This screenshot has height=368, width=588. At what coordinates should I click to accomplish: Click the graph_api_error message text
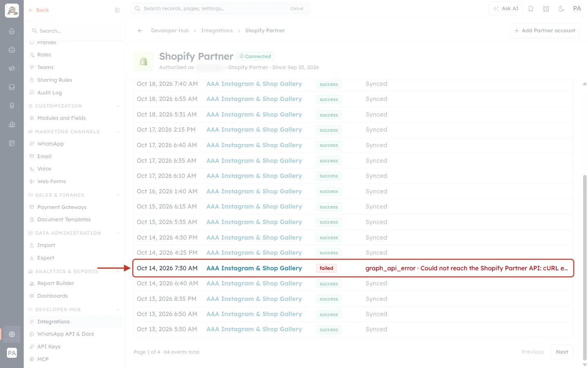click(467, 268)
